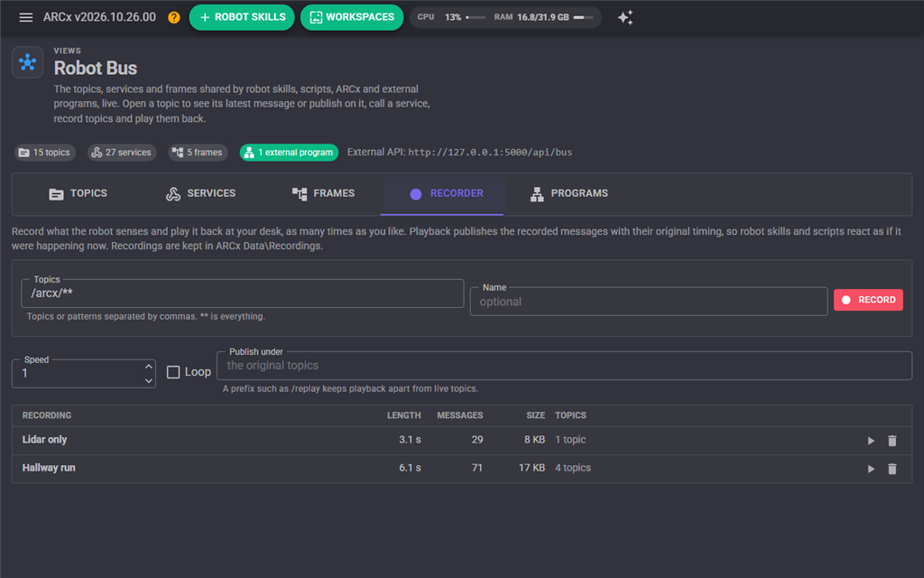Viewport: 924px width, 578px height.
Task: Click the 5 frames chip
Action: click(198, 152)
